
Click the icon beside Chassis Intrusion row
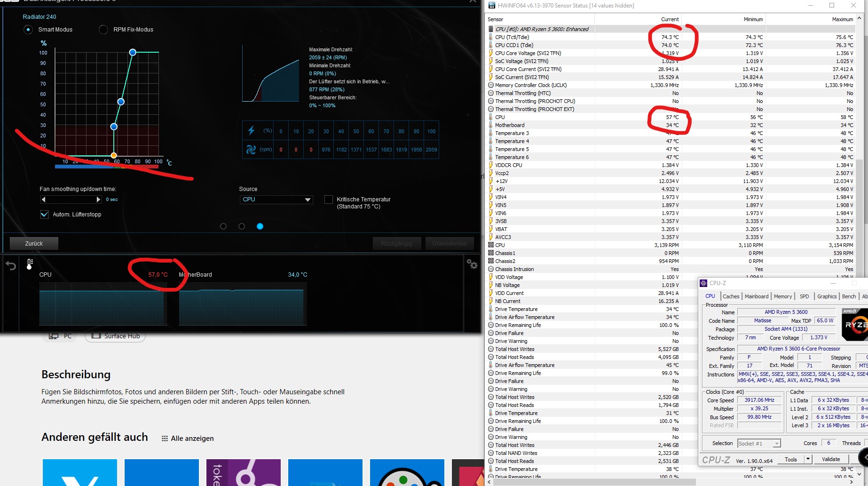[x=491, y=269]
